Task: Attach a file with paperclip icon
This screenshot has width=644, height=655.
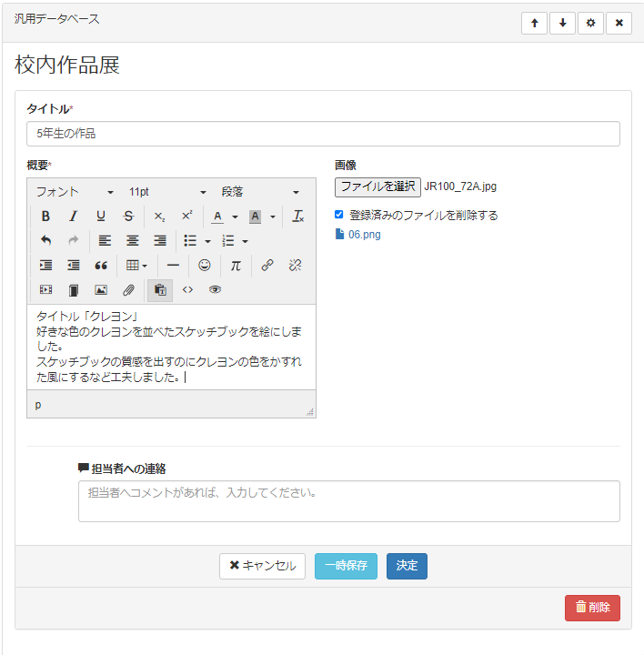Action: [128, 290]
